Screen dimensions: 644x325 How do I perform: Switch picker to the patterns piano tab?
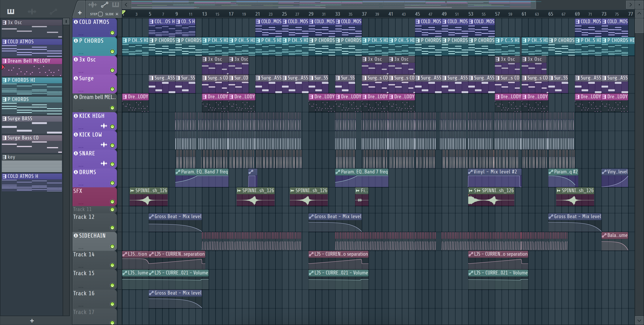click(11, 11)
